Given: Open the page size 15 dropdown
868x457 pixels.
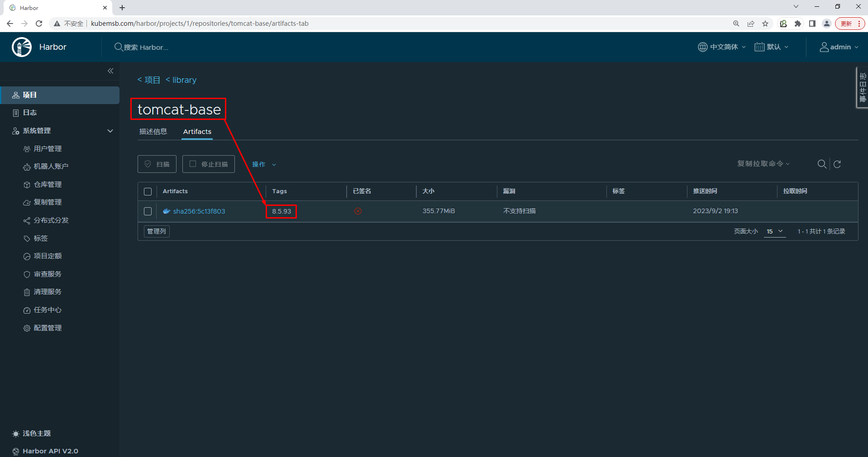Looking at the screenshot, I should click(x=774, y=231).
